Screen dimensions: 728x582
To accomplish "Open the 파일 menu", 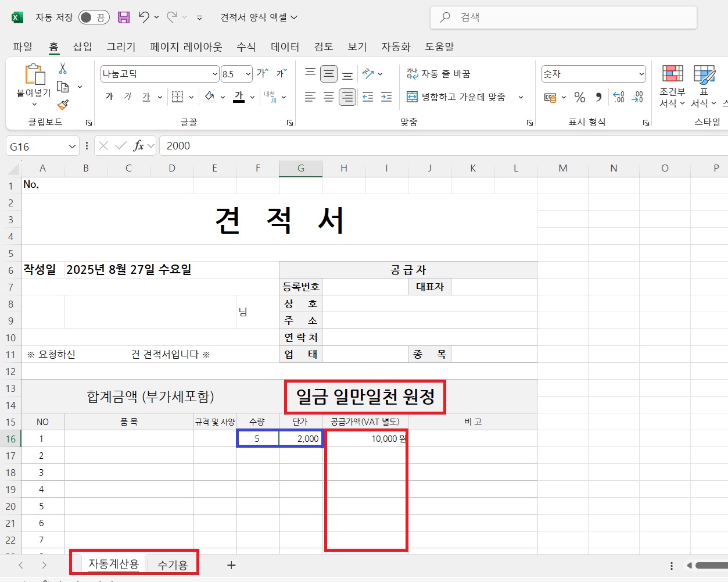I will pyautogui.click(x=23, y=47).
